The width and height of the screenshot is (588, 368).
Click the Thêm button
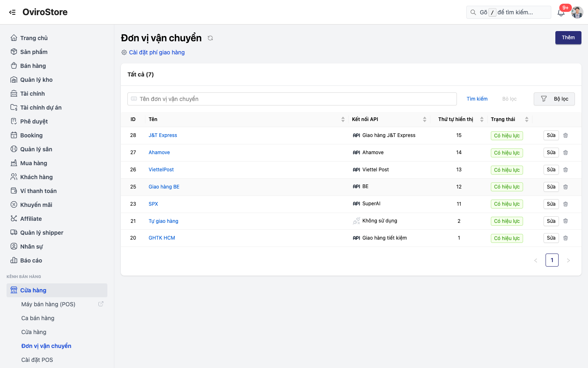pyautogui.click(x=568, y=38)
